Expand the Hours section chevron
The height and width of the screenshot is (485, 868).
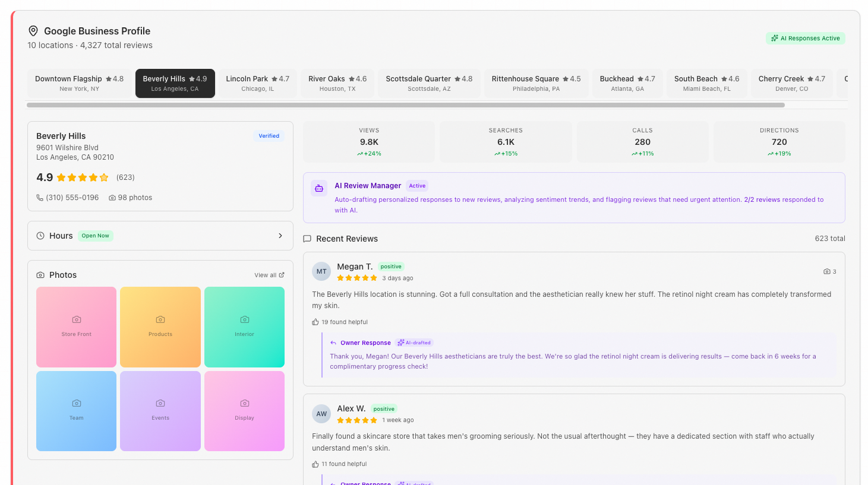280,236
